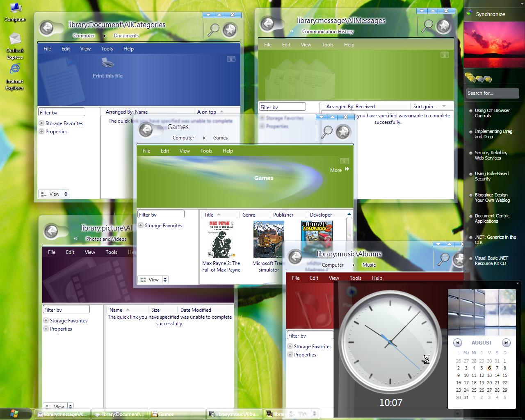The width and height of the screenshot is (525, 420).
Task: Open the Implementing Drag and Drop link
Action: coord(493,134)
